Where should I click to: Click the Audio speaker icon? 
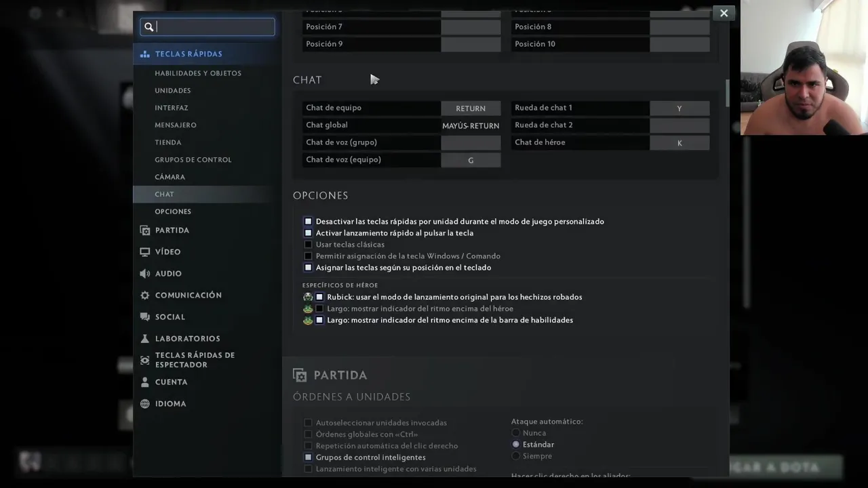coord(144,274)
